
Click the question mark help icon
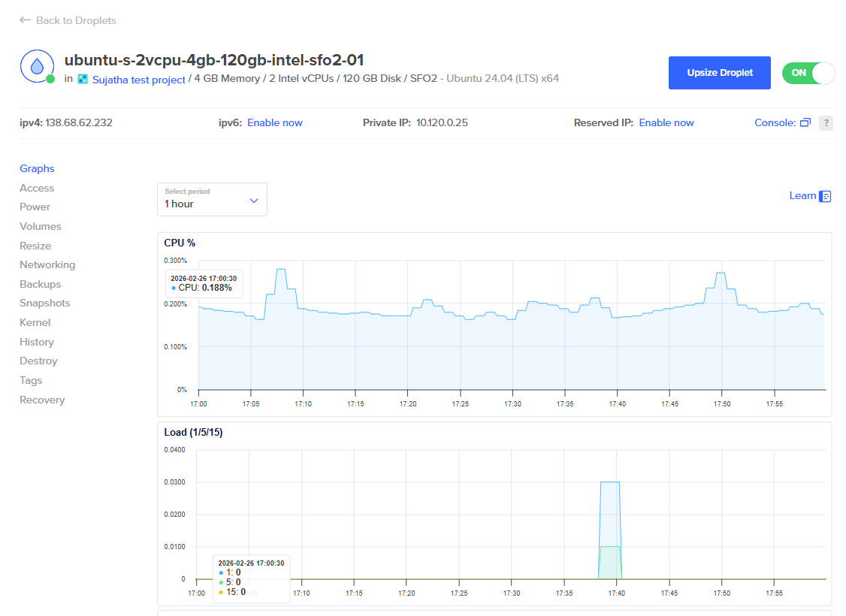[826, 123]
